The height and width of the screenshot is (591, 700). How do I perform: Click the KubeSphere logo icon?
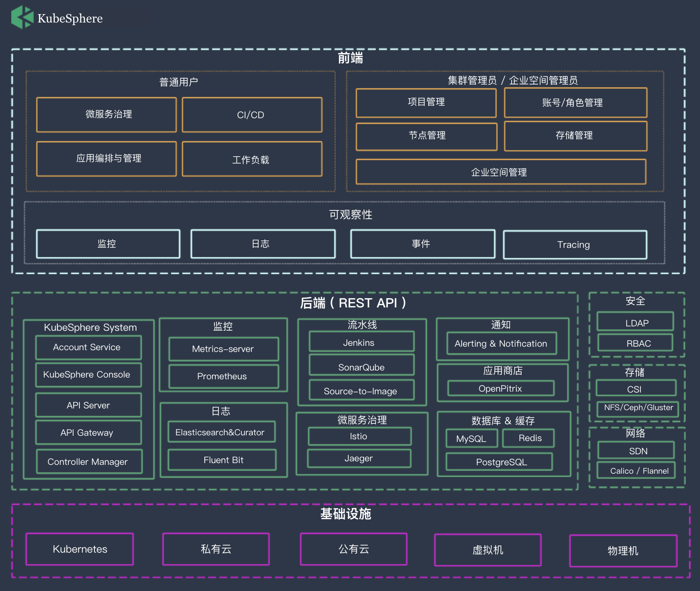click(22, 18)
